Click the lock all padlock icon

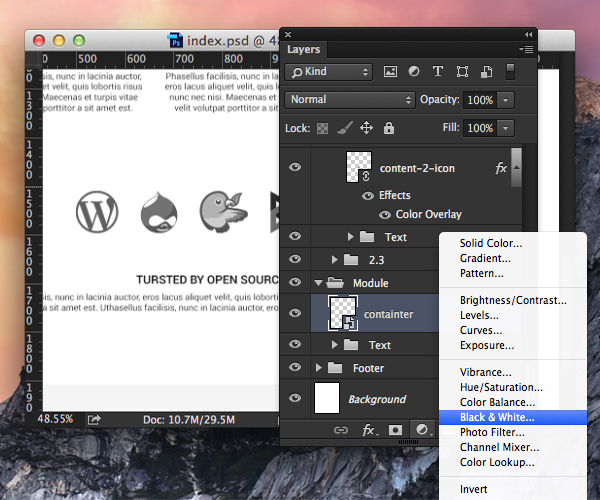[x=389, y=128]
